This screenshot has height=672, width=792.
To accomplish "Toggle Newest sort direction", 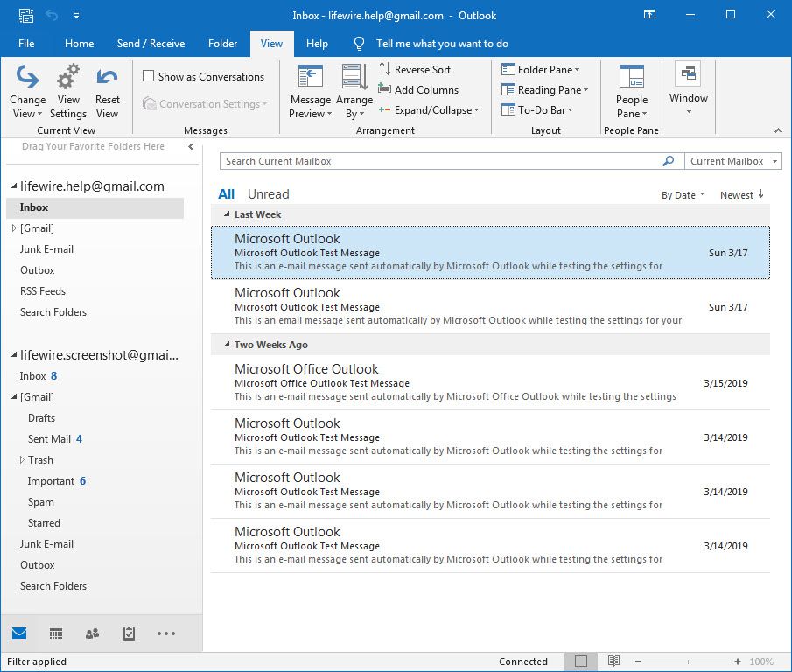I will 742,195.
